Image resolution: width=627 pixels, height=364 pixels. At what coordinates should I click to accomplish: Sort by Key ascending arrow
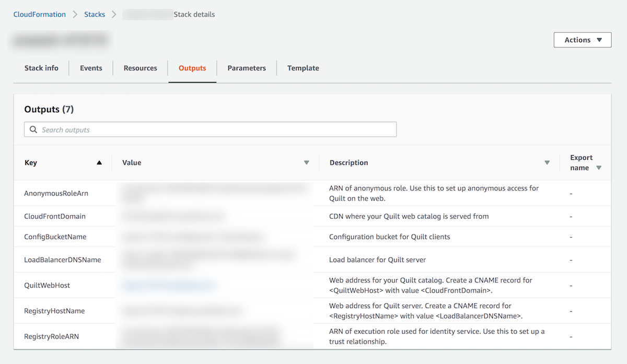(99, 162)
